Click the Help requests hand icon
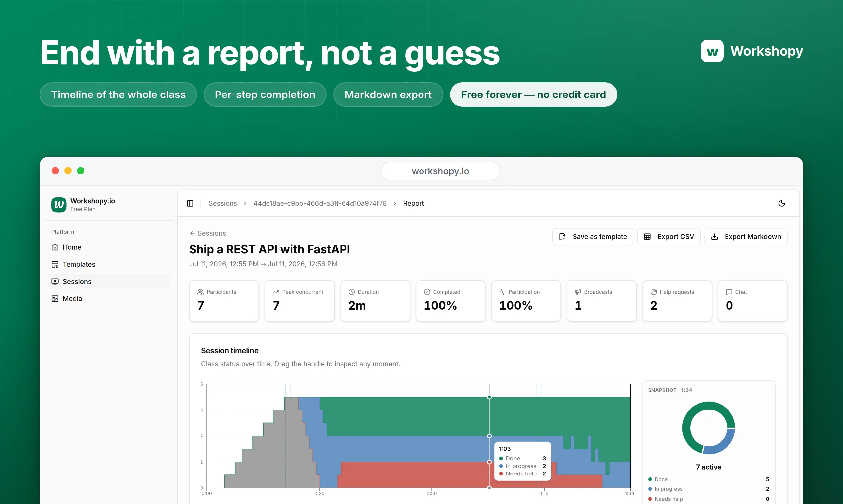The width and height of the screenshot is (843, 504). click(x=654, y=292)
